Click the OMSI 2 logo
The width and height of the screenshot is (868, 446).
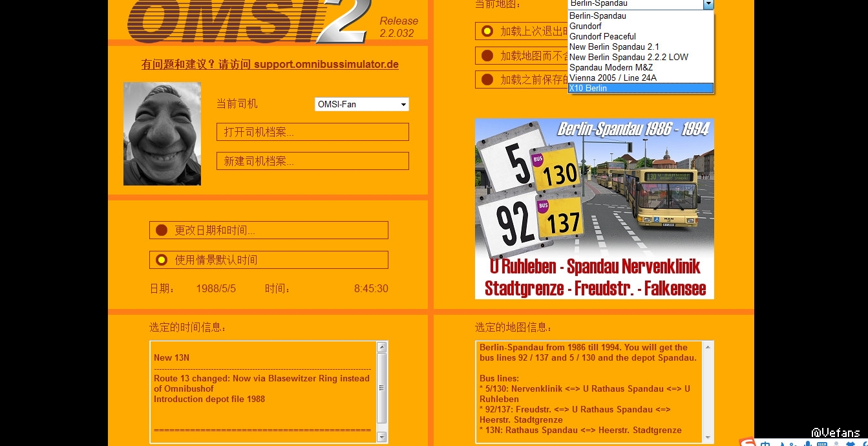tap(248, 21)
